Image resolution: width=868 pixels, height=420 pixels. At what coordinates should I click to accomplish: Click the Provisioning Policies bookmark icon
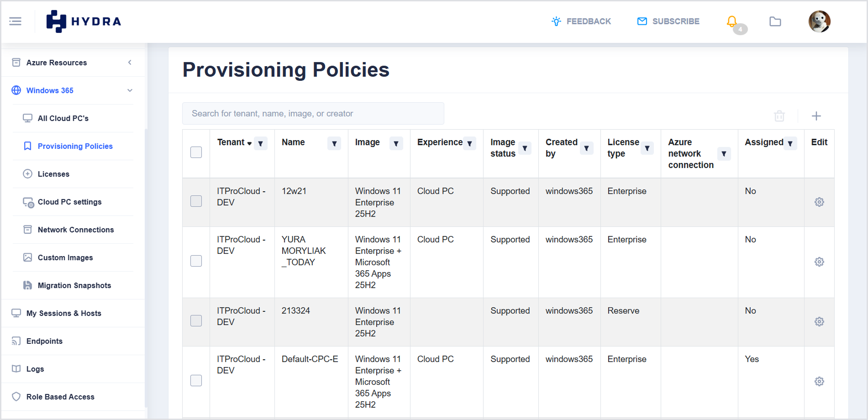pos(28,146)
